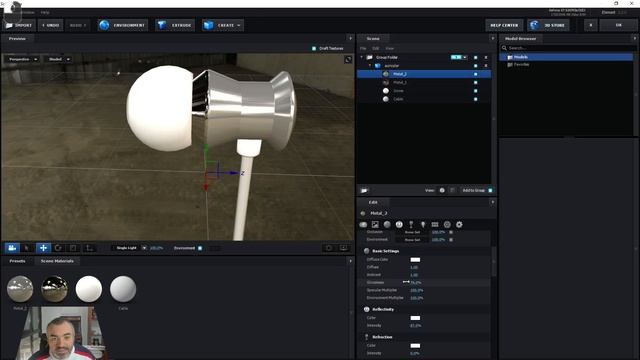Click the new folder icon in Scene panel
The width and height of the screenshot is (640, 360).
[364, 190]
